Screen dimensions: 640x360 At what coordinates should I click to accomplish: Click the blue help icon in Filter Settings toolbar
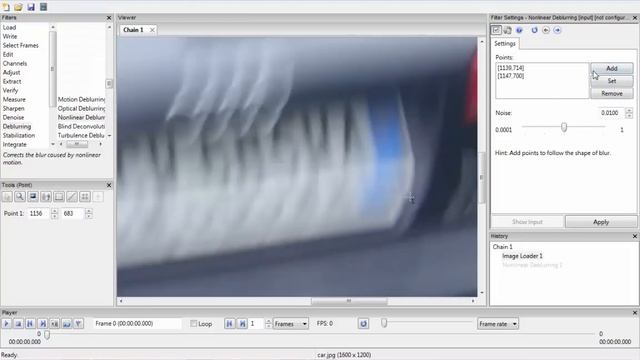pos(519,30)
